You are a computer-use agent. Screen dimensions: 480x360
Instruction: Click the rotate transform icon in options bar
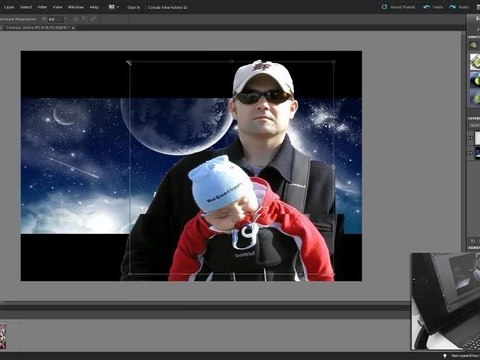pos(76,19)
